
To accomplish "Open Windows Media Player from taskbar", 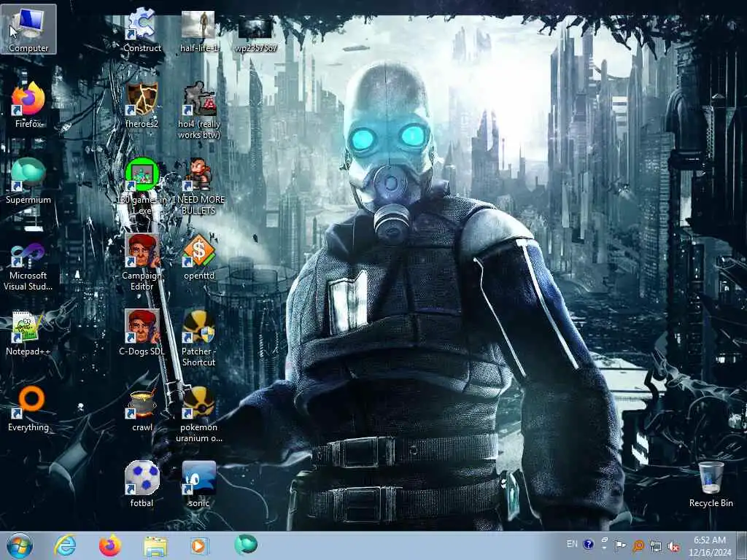I will (x=200, y=545).
